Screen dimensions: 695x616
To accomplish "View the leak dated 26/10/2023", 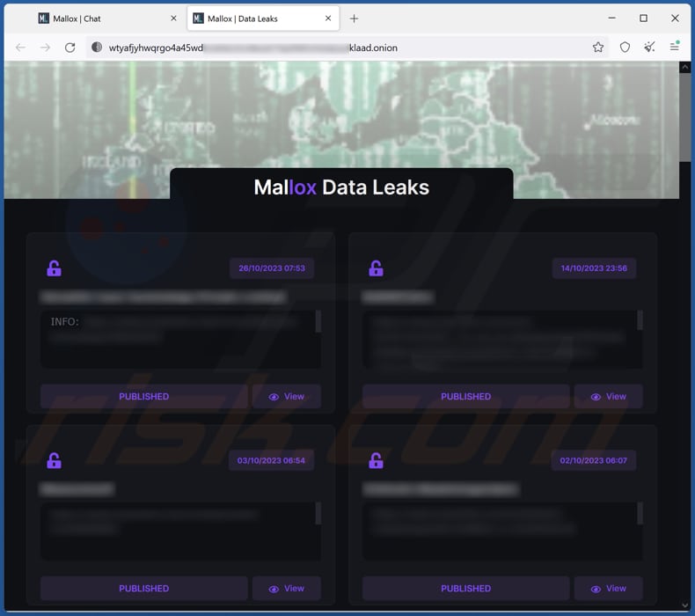I will [287, 397].
